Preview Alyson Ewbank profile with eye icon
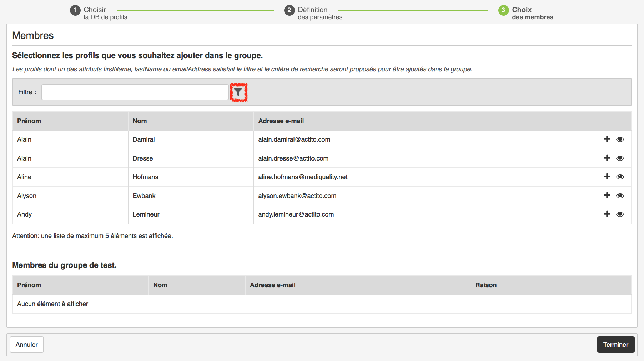Screen dimensions: 644x361 click(x=620, y=196)
